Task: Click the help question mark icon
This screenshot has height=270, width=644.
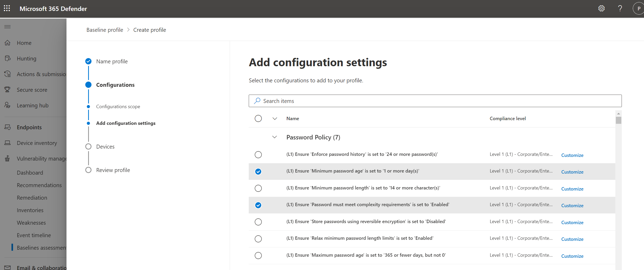Action: (620, 9)
